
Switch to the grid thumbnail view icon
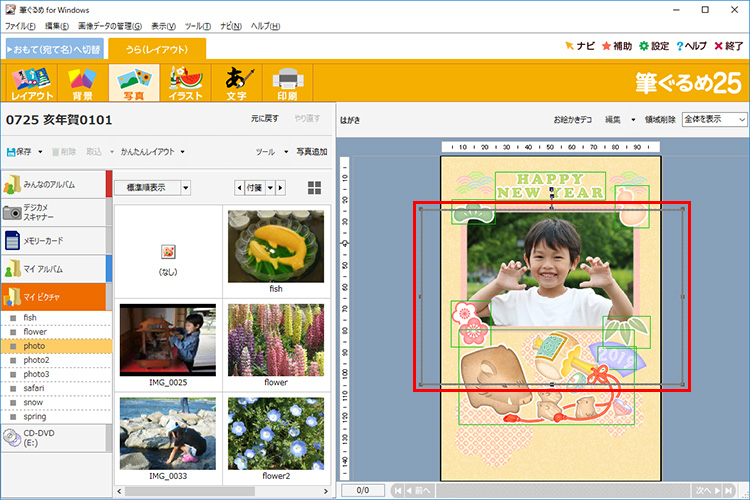[x=315, y=188]
